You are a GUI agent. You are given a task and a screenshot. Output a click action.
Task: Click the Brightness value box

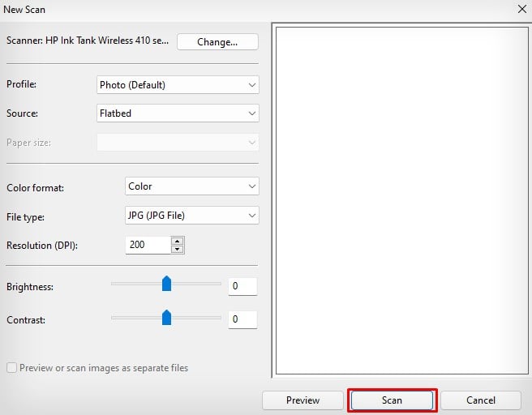[x=242, y=286]
